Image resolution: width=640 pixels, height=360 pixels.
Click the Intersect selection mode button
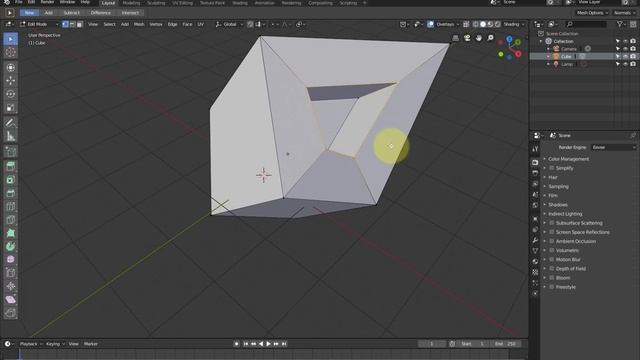point(130,13)
